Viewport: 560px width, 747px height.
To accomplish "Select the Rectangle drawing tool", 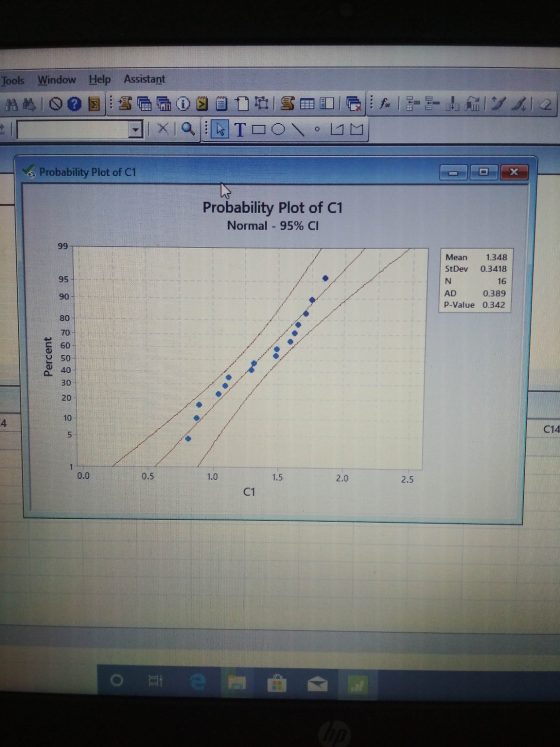I will (259, 130).
